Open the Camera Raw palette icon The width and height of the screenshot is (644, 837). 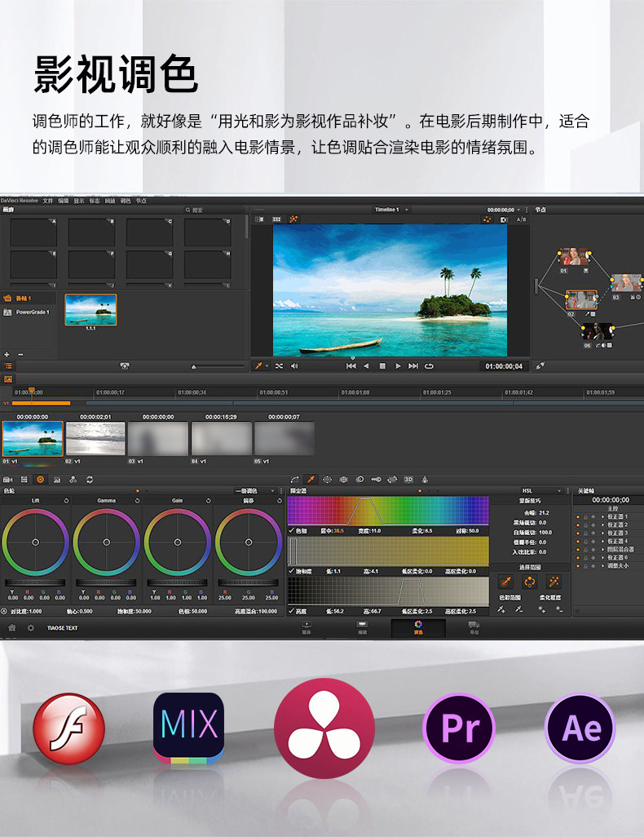pos(7,480)
